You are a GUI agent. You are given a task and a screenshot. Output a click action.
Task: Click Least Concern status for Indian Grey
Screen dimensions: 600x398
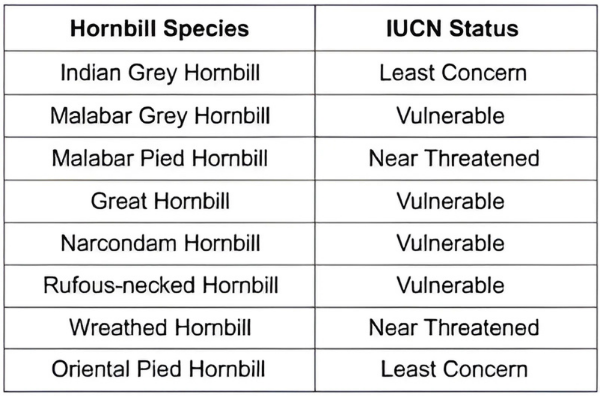click(x=453, y=73)
